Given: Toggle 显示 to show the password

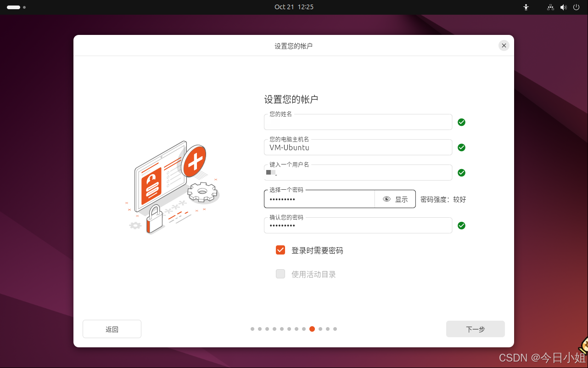Looking at the screenshot, I should (x=400, y=199).
